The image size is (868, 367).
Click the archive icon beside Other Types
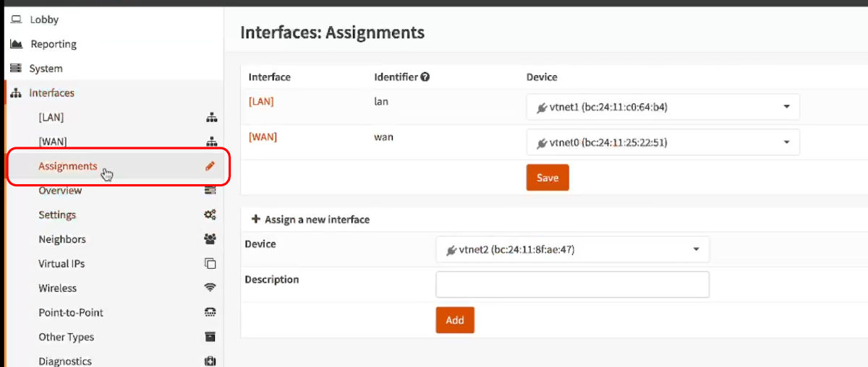[210, 337]
